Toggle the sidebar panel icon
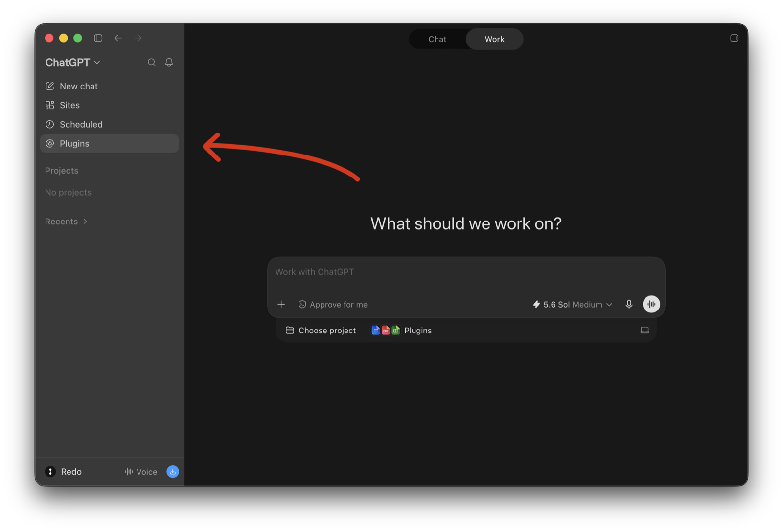783x532 pixels. [x=98, y=38]
